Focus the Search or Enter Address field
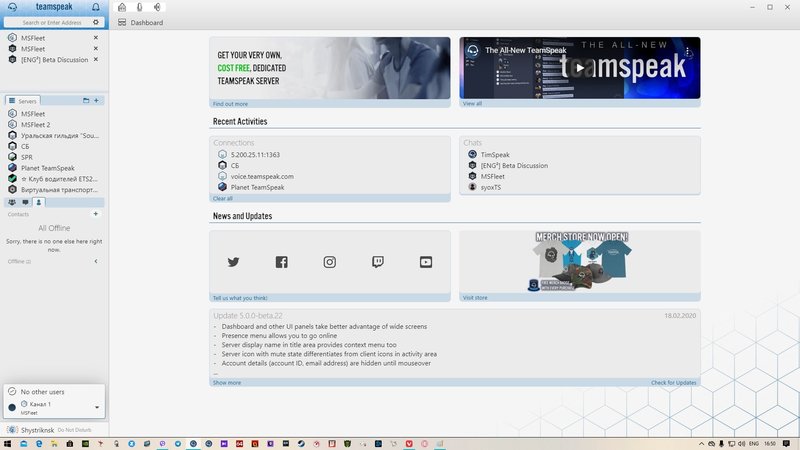The image size is (800, 450). click(x=52, y=22)
